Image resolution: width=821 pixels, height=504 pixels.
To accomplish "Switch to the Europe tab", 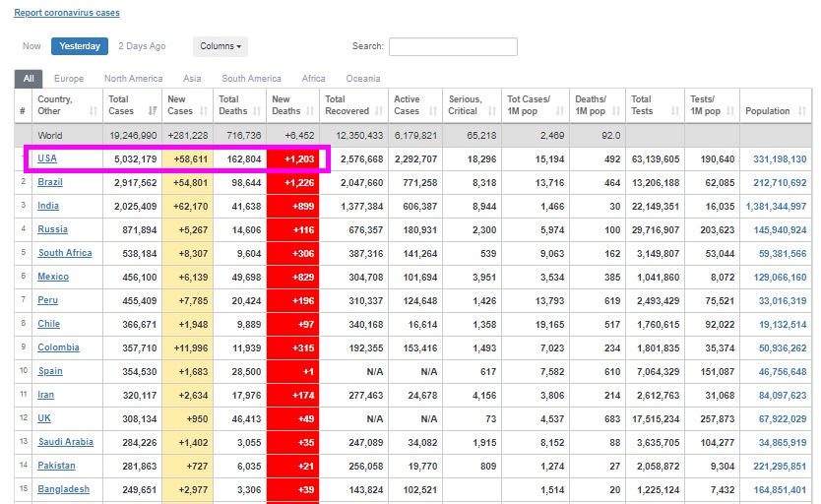I will tap(69, 79).
